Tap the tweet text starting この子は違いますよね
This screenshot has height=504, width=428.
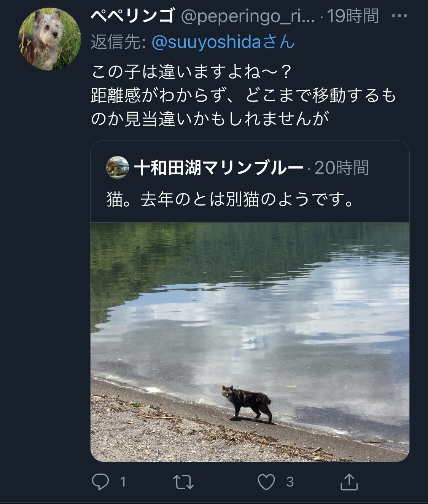[243, 95]
